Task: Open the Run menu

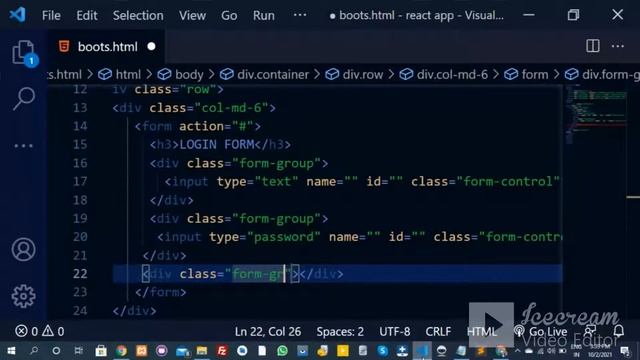Action: coord(264,16)
